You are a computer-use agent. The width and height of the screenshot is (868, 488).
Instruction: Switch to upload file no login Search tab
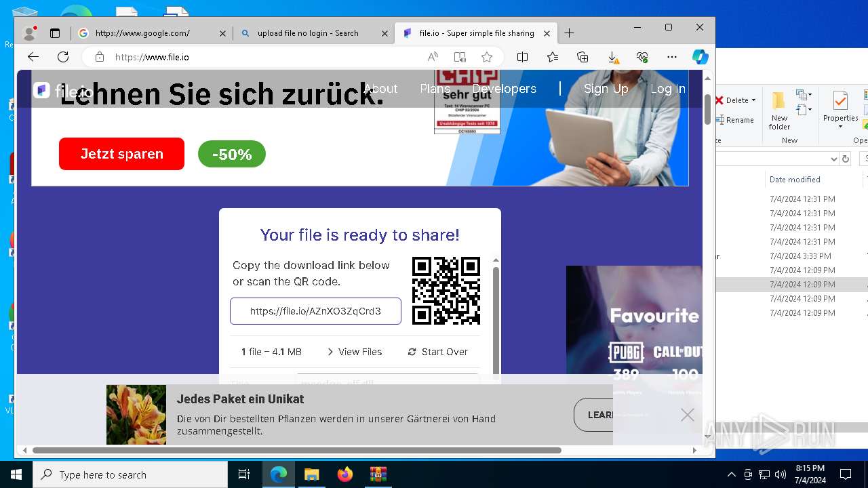click(x=314, y=33)
